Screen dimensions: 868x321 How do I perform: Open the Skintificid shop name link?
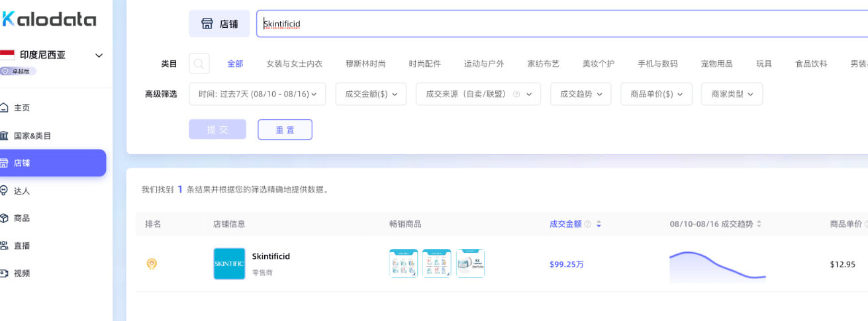(x=271, y=256)
